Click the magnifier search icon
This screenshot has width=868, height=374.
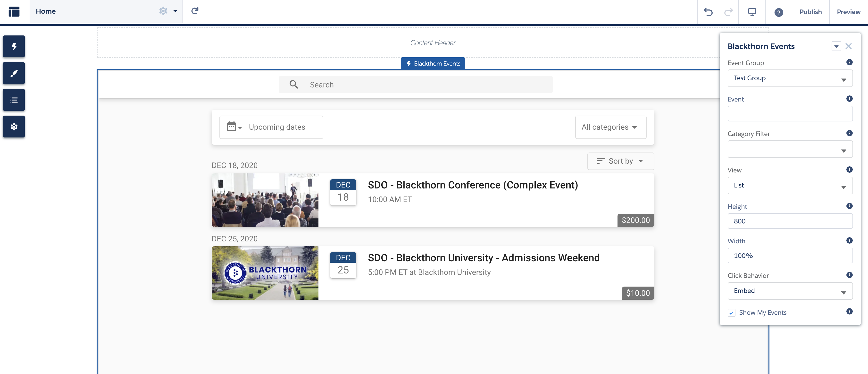[x=293, y=84]
